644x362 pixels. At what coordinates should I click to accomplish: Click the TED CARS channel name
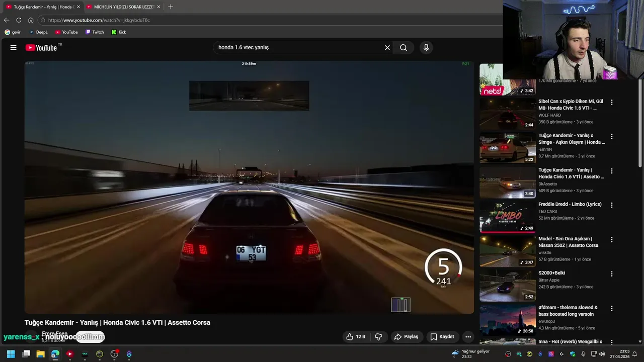548,212
